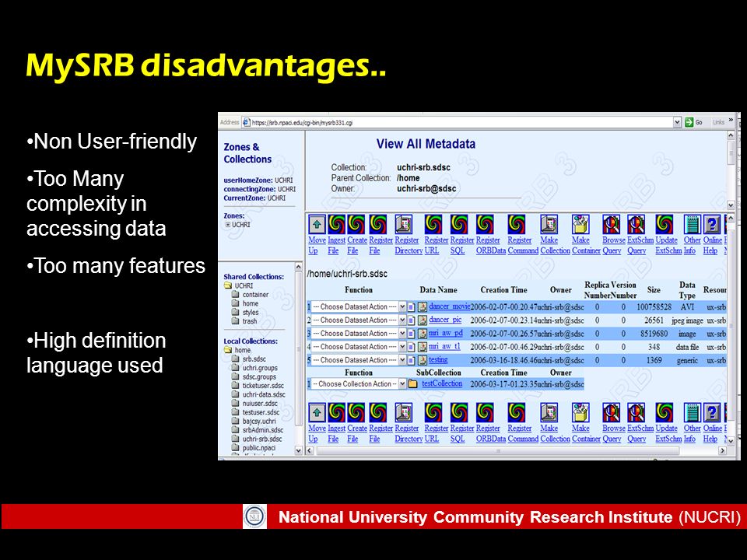
Task: Open the dancer_movie data link
Action: click(x=449, y=306)
